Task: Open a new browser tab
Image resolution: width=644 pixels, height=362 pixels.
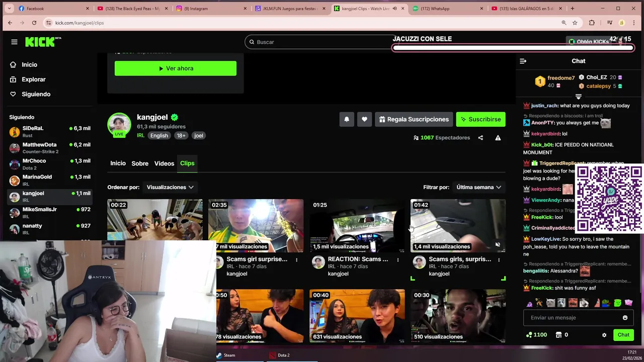Action: [x=572, y=9]
